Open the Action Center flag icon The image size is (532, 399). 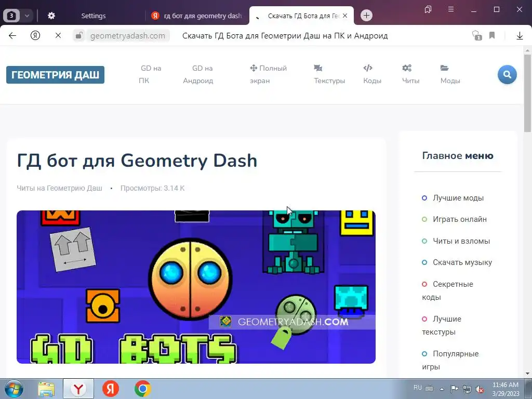click(x=454, y=389)
